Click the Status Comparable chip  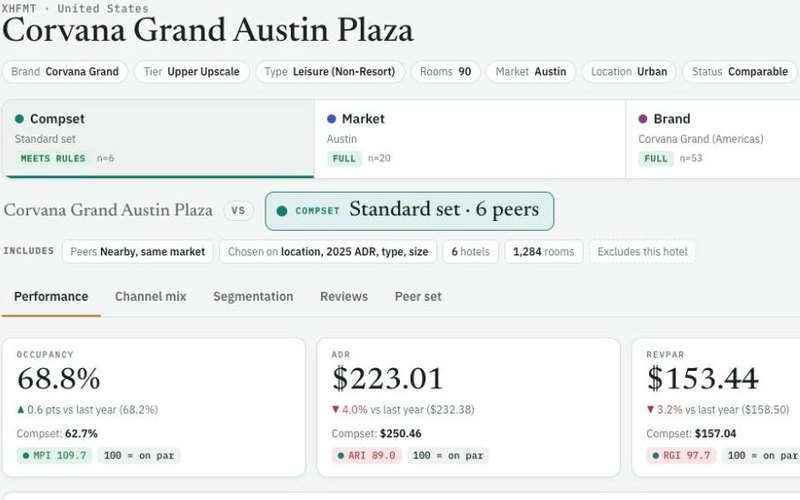point(740,71)
